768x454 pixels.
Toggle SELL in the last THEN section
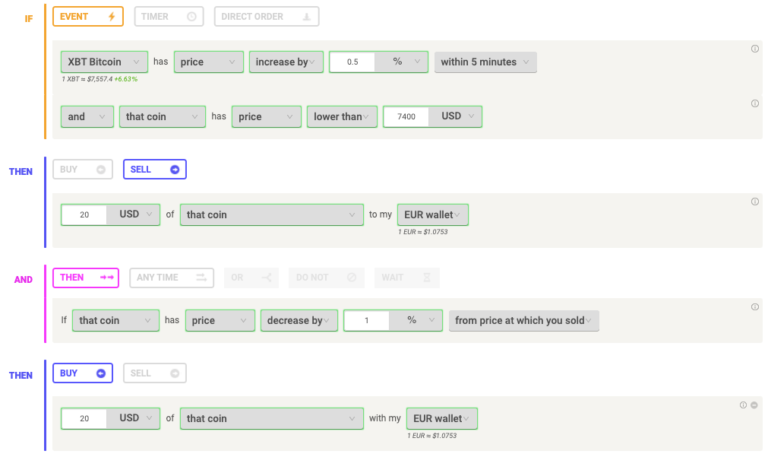click(x=155, y=373)
